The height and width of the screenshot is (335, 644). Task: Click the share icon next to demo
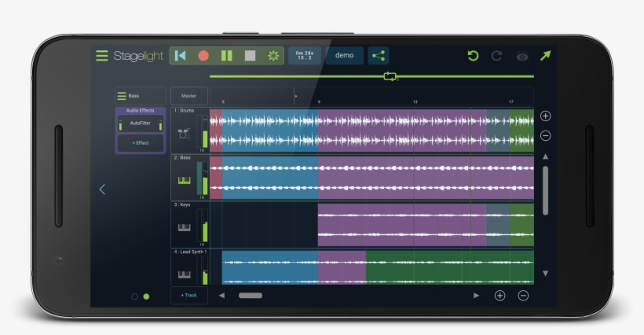379,56
